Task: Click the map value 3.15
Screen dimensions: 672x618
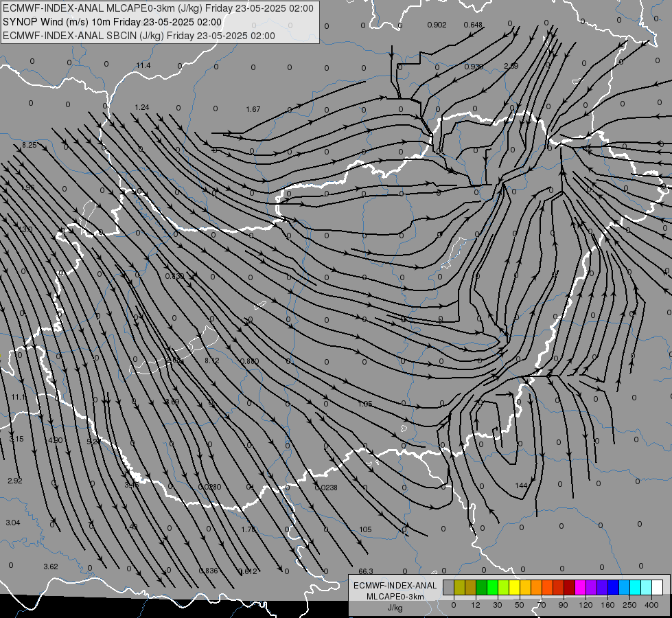Action: point(16,439)
